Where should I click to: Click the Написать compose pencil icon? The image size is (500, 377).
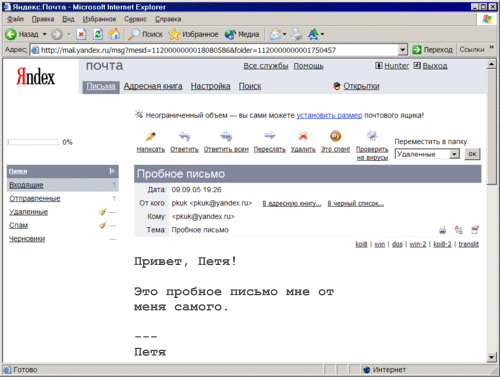pyautogui.click(x=151, y=136)
